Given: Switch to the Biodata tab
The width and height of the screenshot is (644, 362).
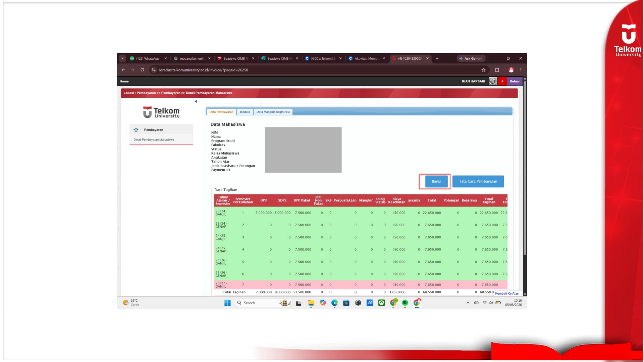Looking at the screenshot, I should [245, 112].
